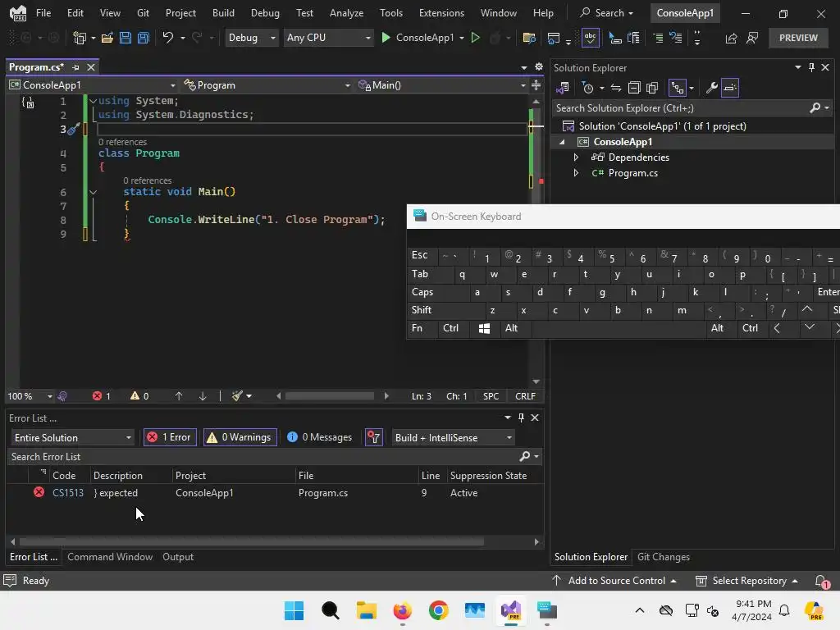Viewport: 840px width, 630px height.
Task: Open the Build + IntelliSense dropdown
Action: click(x=453, y=438)
